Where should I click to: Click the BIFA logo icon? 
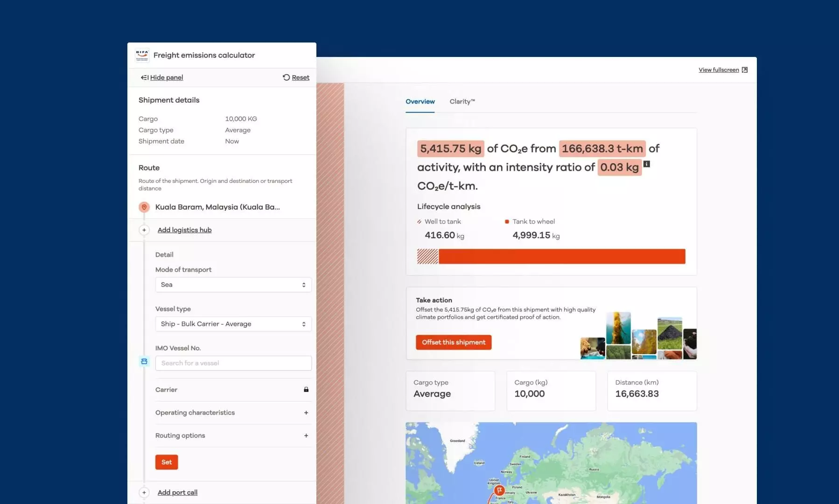[x=142, y=55]
